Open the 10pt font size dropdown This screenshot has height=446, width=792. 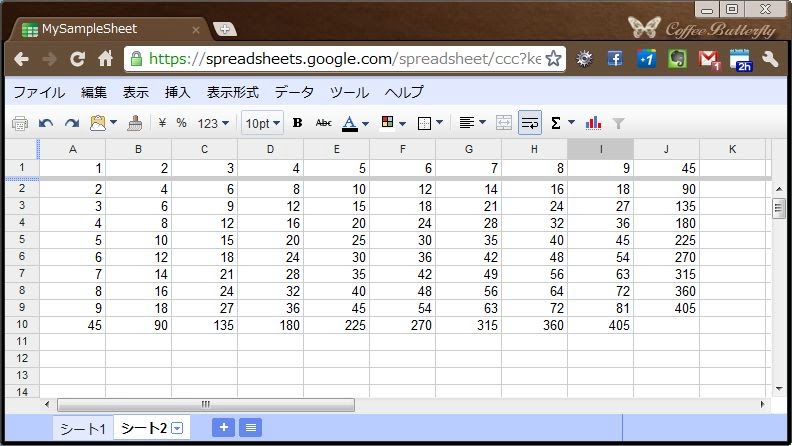click(x=263, y=123)
